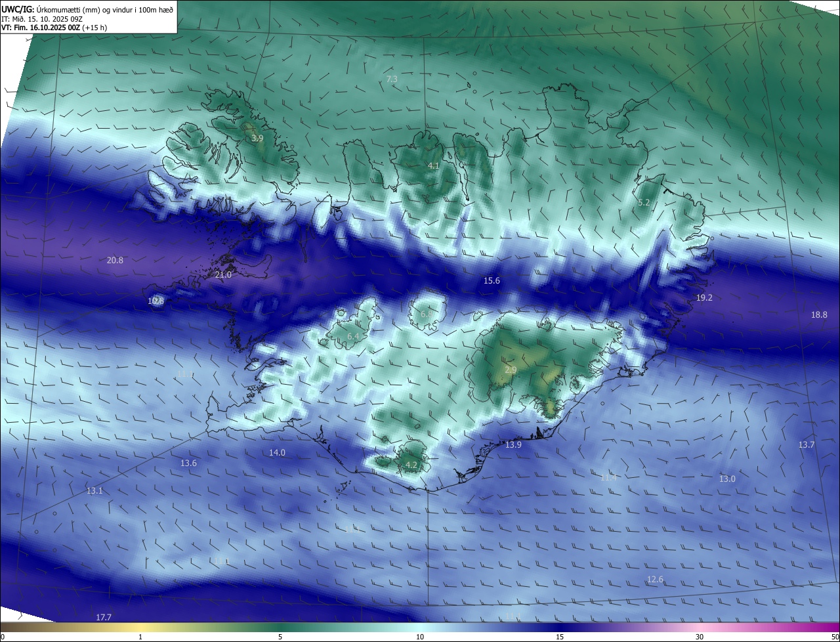
Task: Click the 20.8 value on the map
Action: [x=115, y=260]
